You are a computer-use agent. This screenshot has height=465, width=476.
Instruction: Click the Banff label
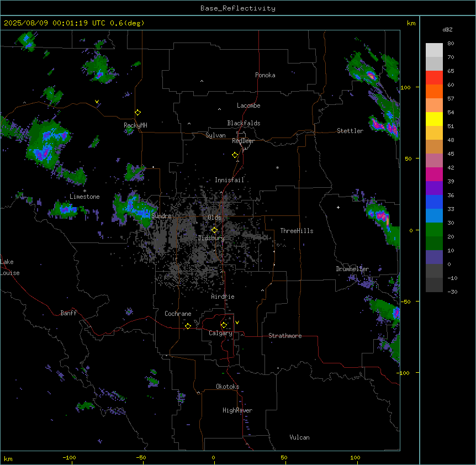pyautogui.click(x=68, y=313)
